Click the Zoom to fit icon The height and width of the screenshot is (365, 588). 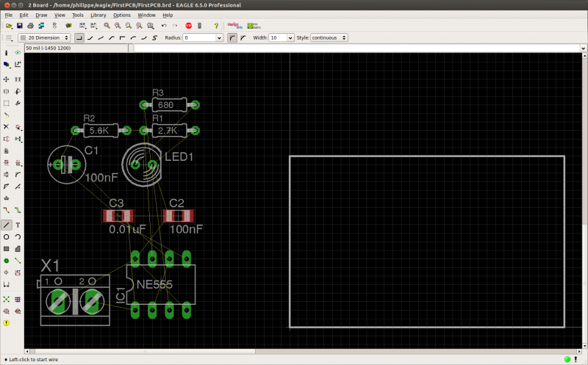[107, 26]
